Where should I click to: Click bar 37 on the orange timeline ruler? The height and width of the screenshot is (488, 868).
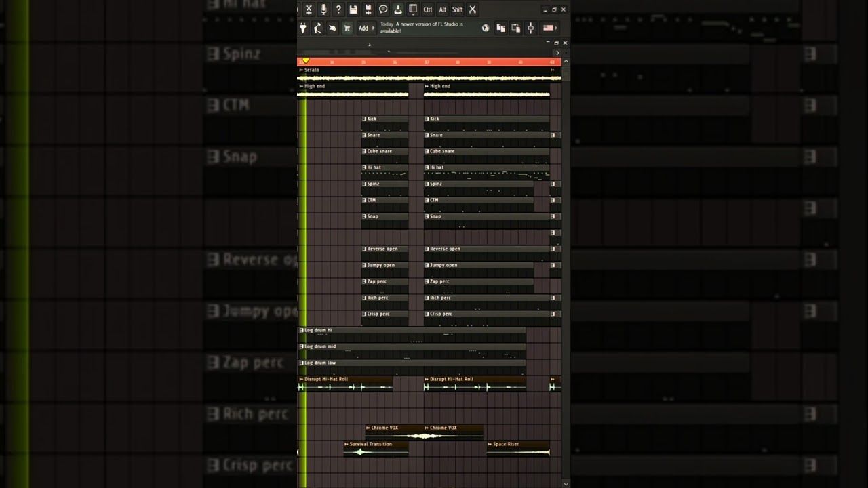pyautogui.click(x=427, y=62)
